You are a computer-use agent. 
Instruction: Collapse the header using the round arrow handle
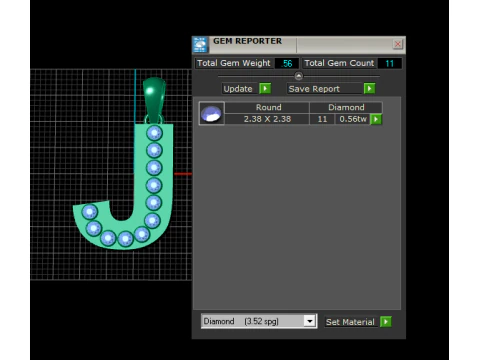point(299,76)
